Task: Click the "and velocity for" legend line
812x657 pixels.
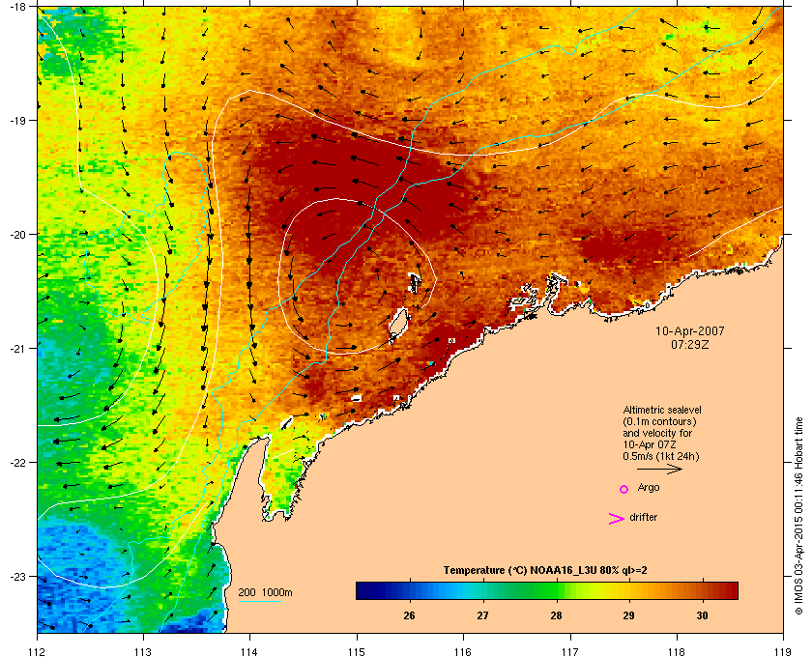Action: (657, 433)
